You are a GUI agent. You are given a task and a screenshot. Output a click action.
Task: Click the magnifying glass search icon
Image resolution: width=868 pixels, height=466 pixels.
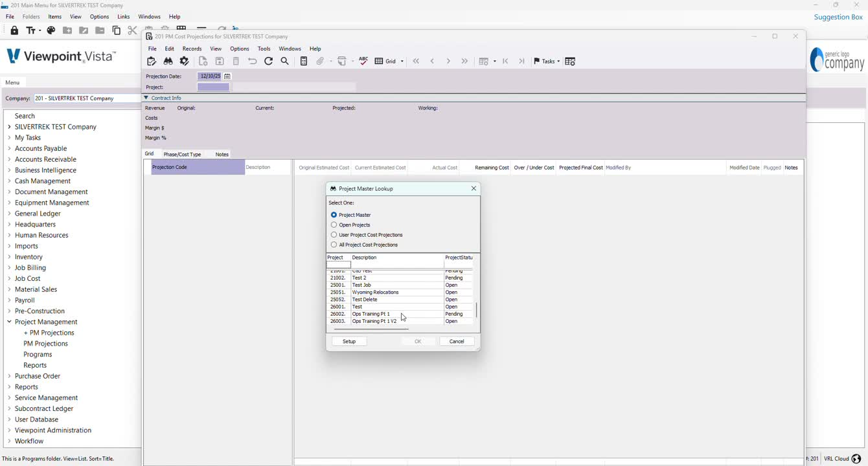point(285,61)
